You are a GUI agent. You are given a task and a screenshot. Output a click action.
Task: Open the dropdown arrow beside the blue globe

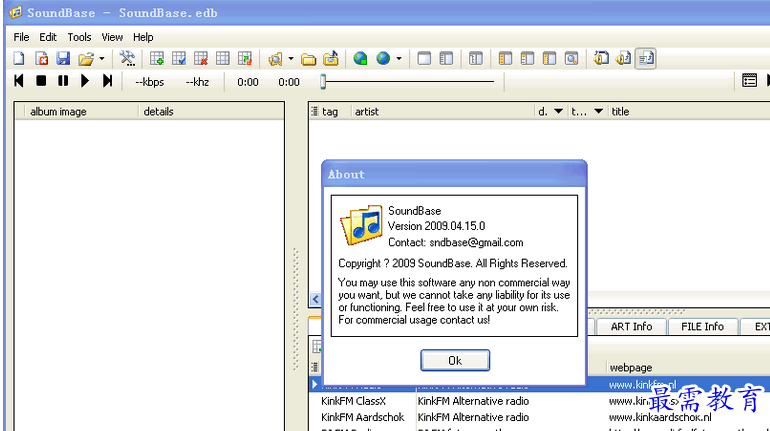tap(399, 59)
